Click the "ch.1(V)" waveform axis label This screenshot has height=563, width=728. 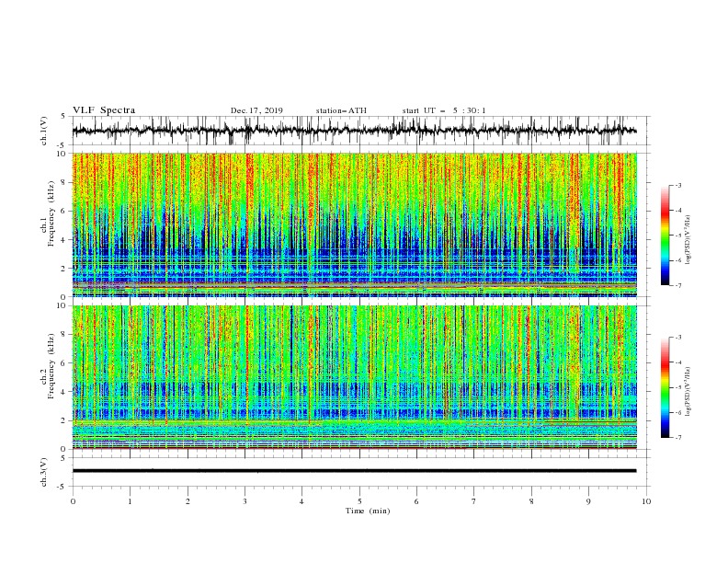(x=44, y=131)
